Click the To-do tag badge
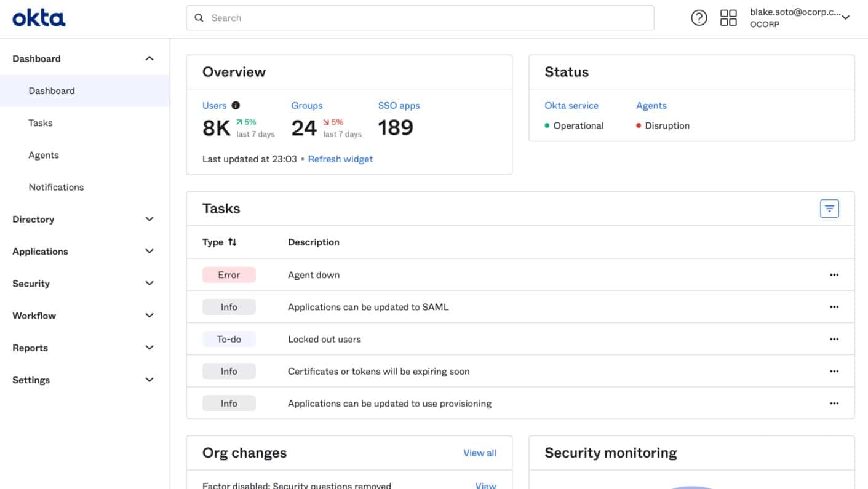This screenshot has height=489, width=868. 229,339
